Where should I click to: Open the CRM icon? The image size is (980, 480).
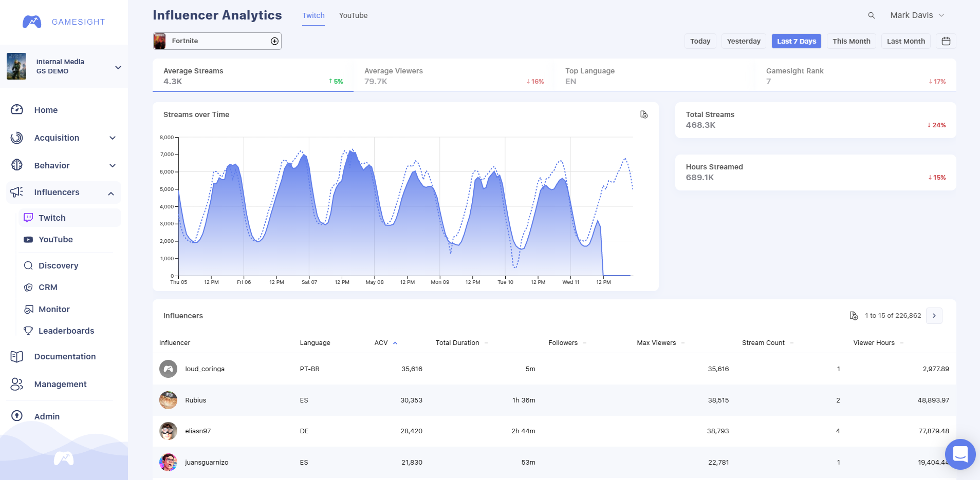coord(28,287)
